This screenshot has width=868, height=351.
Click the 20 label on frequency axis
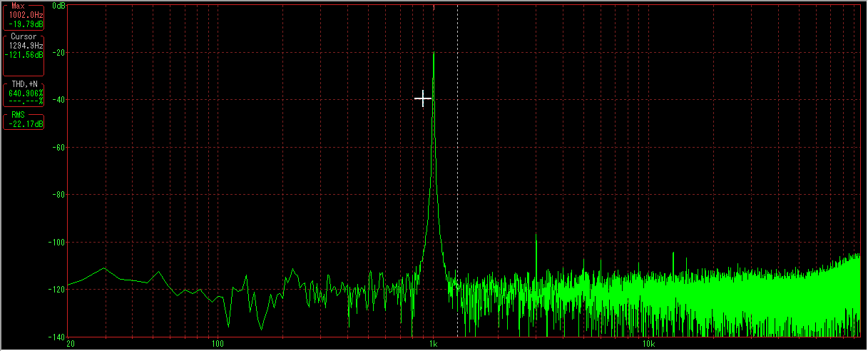[69, 344]
